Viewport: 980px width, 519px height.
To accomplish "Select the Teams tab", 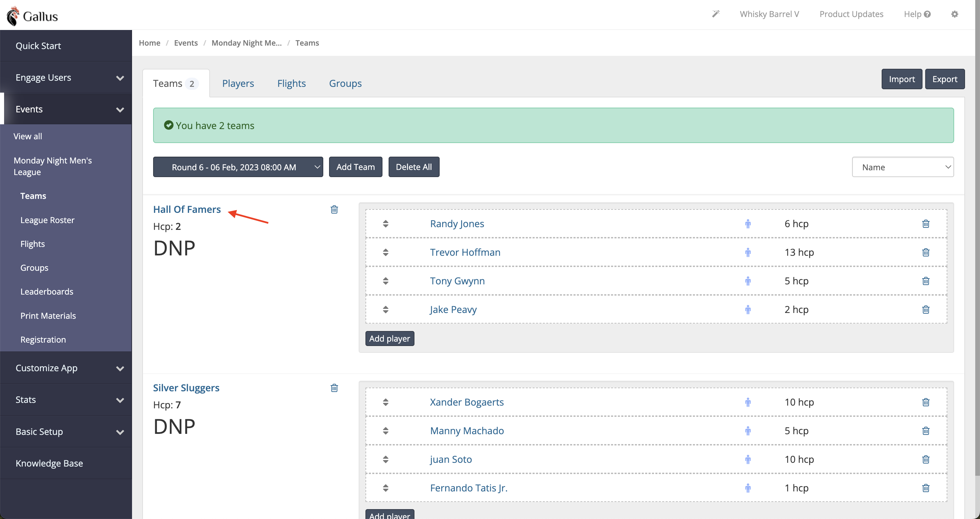I will pos(176,83).
